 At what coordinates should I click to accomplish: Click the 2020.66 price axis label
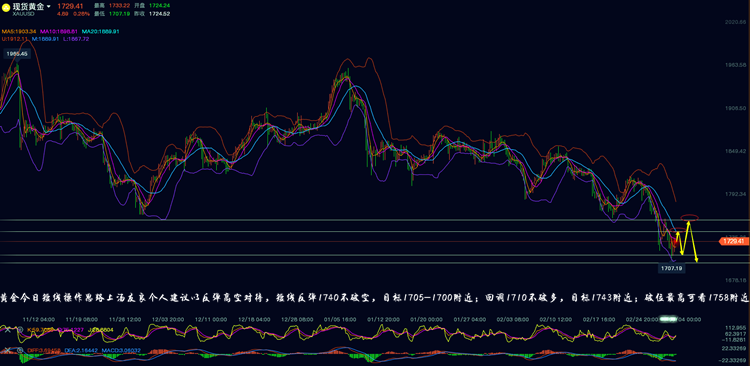pyautogui.click(x=735, y=22)
